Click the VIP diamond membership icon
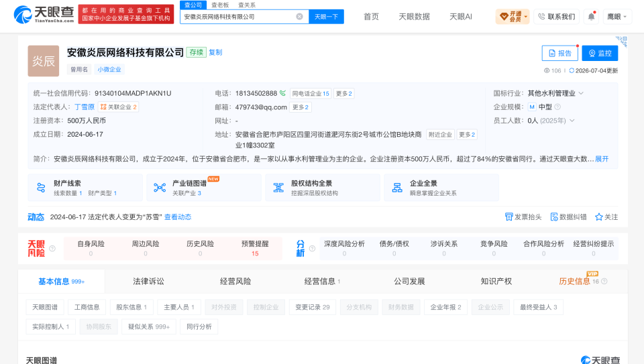 pos(504,16)
